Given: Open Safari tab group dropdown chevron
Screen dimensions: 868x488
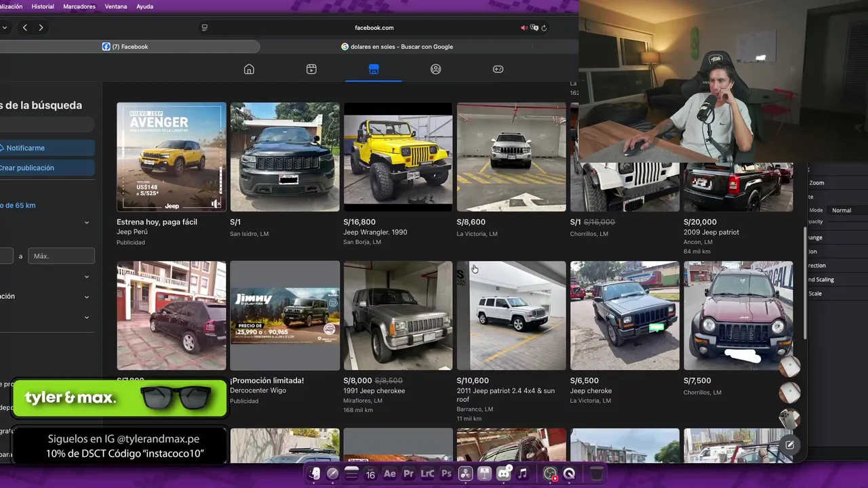Looking at the screenshot, I should tap(5, 28).
